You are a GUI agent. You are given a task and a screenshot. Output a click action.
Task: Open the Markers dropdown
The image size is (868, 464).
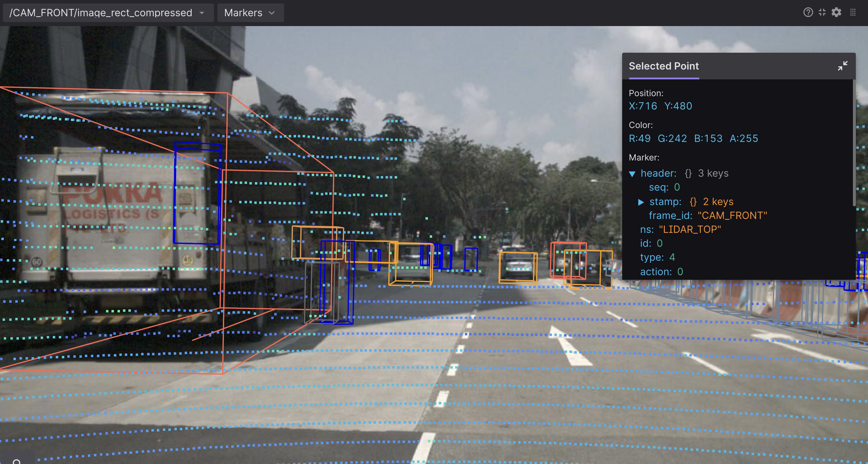coord(250,12)
